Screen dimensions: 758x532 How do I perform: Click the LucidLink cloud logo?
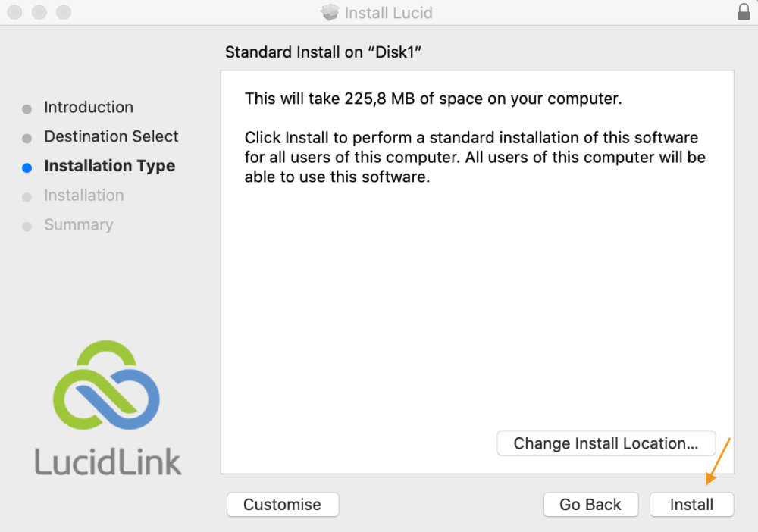pyautogui.click(x=106, y=388)
